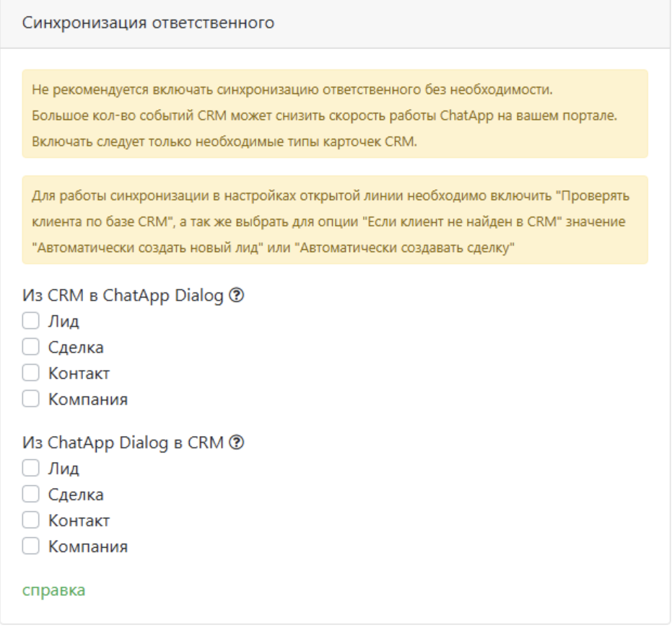This screenshot has width=672, height=628.
Task: Click the Синхронизация ответственного panel header
Action: point(149,23)
